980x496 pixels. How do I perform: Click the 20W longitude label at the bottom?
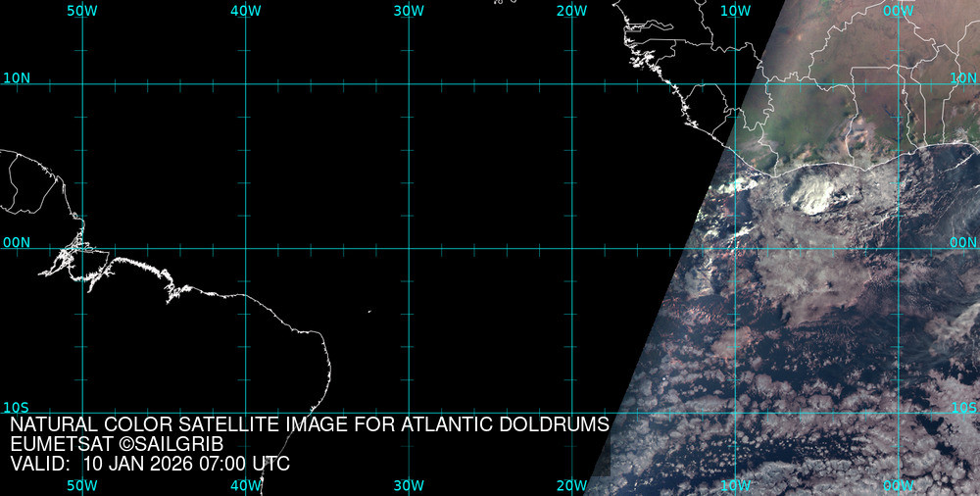[570, 485]
